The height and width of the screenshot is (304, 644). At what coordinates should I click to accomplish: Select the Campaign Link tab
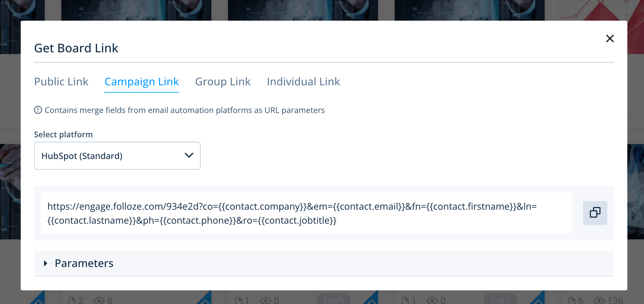point(142,82)
